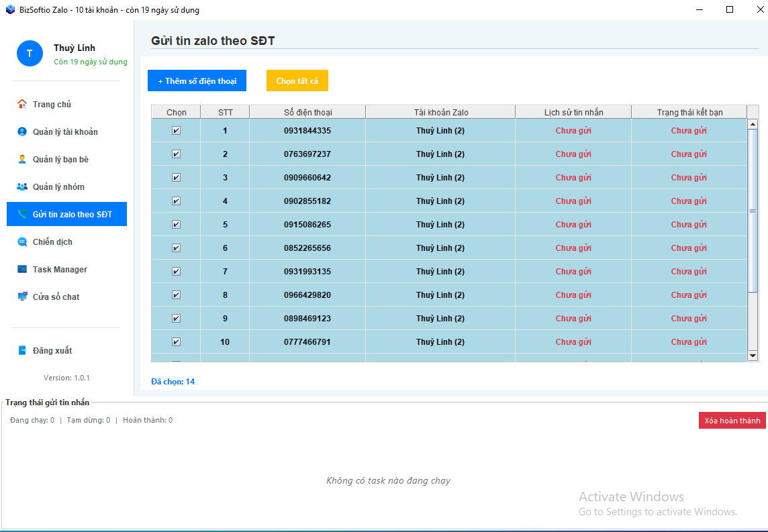
Task: Click the Chiến dịch campaign icon
Action: [22, 242]
